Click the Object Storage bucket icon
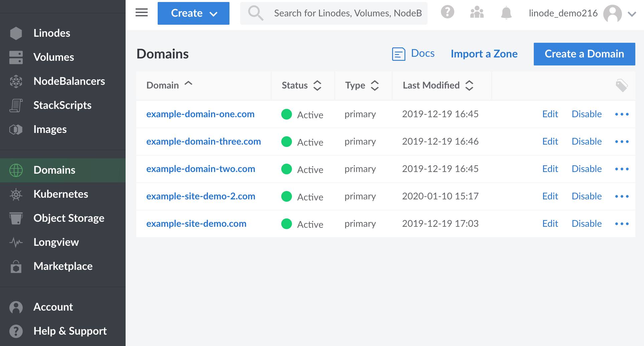The width and height of the screenshot is (644, 346). pos(15,218)
